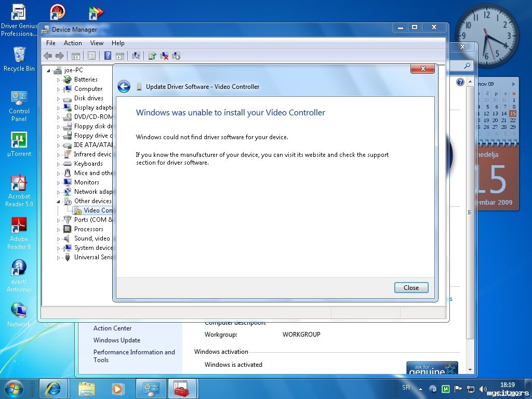
Task: Click the Forward arrow in Device Manager toolbar
Action: [60, 56]
